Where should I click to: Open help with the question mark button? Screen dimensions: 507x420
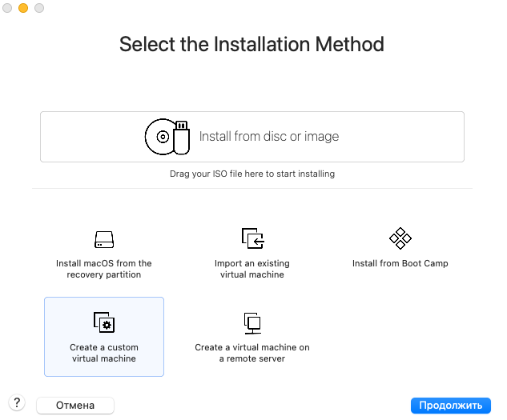coord(18,403)
